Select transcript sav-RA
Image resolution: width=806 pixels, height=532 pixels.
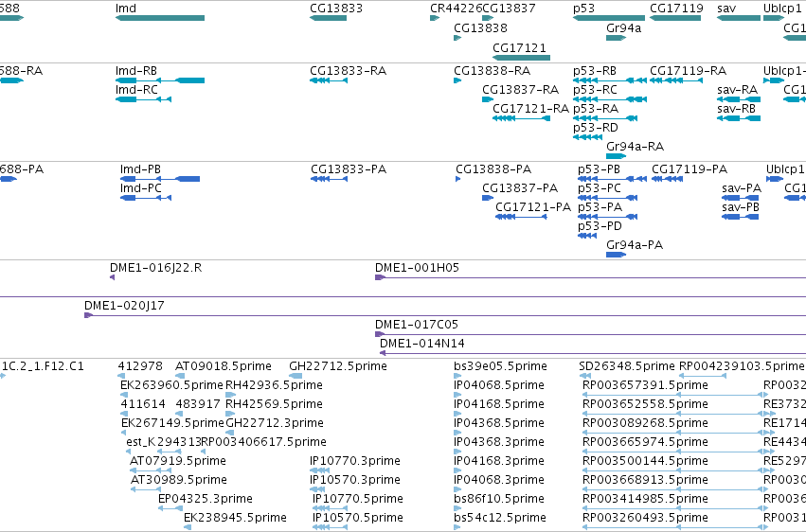[739, 99]
